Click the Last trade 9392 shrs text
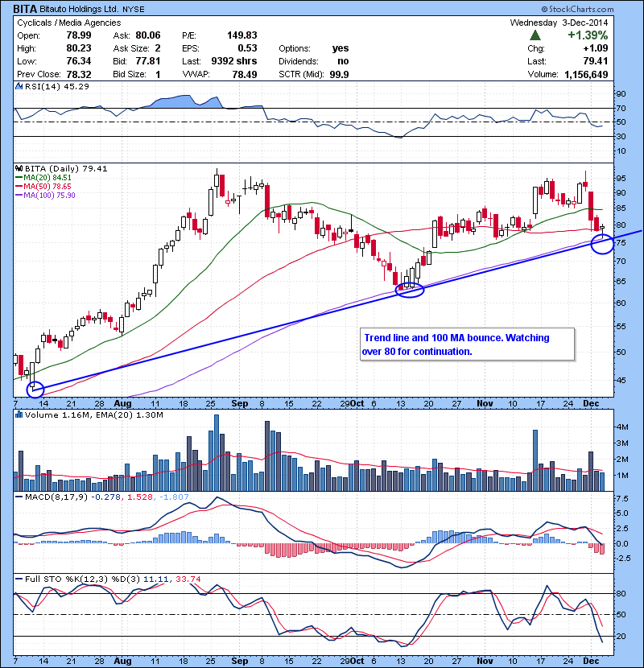644x668 pixels. pyautogui.click(x=234, y=61)
